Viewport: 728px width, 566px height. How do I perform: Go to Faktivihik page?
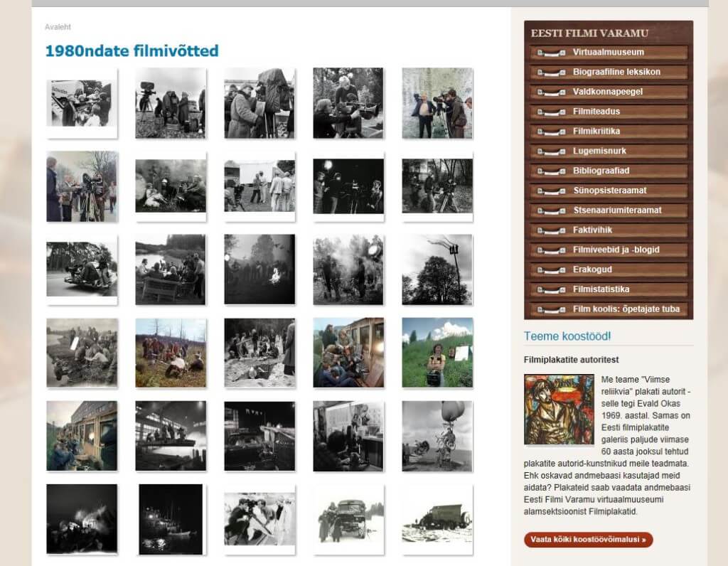[x=609, y=230]
